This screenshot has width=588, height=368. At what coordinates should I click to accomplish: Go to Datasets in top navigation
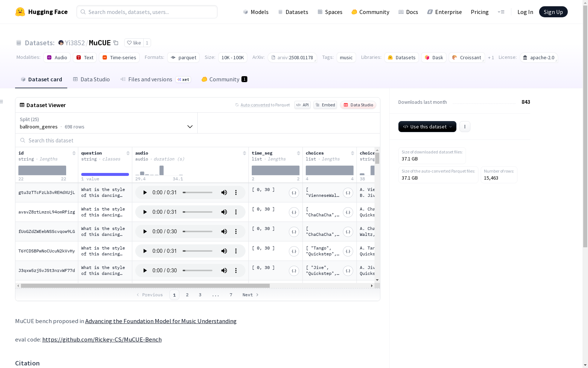(x=293, y=12)
